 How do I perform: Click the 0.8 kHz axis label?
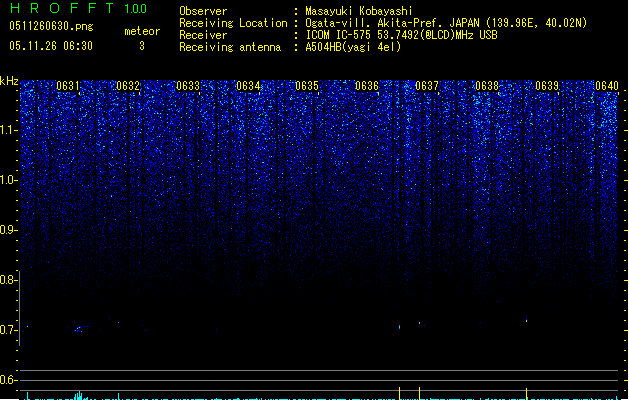pyautogui.click(x=8, y=280)
